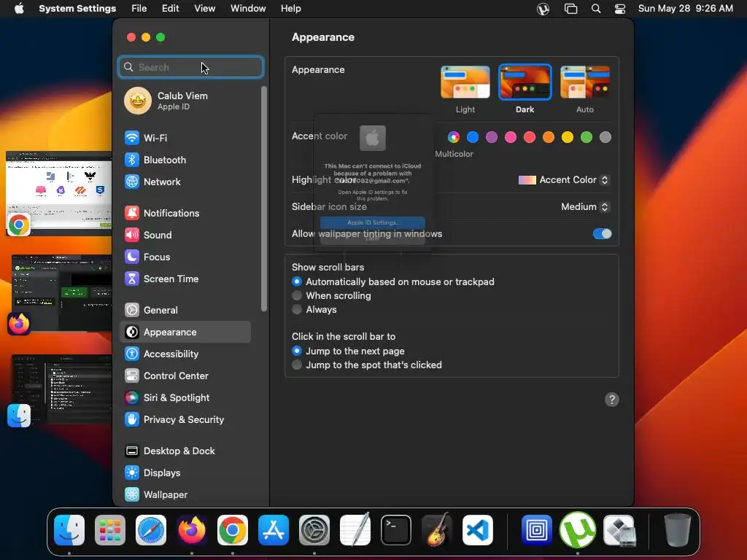
Task: Open Firefox from the Dock
Action: coord(192,530)
